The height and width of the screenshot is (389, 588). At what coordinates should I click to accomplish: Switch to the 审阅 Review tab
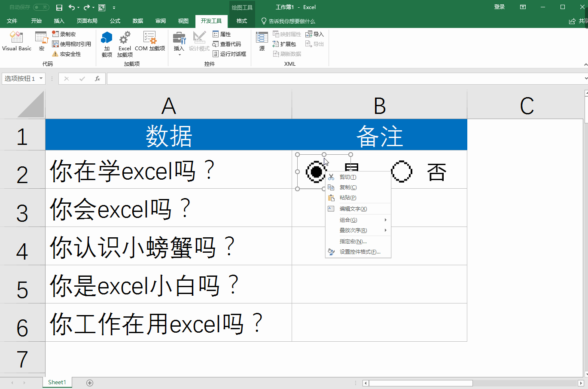(x=161, y=21)
